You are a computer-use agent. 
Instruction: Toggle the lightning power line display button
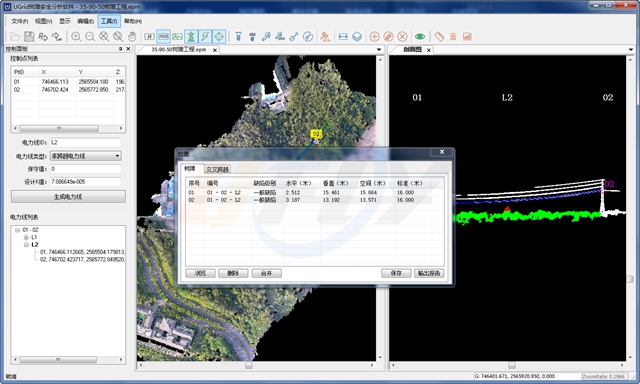[x=205, y=37]
